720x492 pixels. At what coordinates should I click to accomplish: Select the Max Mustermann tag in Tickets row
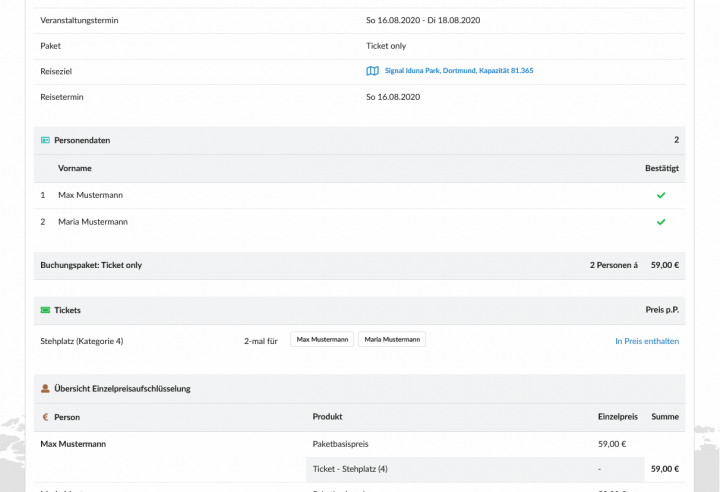point(322,340)
